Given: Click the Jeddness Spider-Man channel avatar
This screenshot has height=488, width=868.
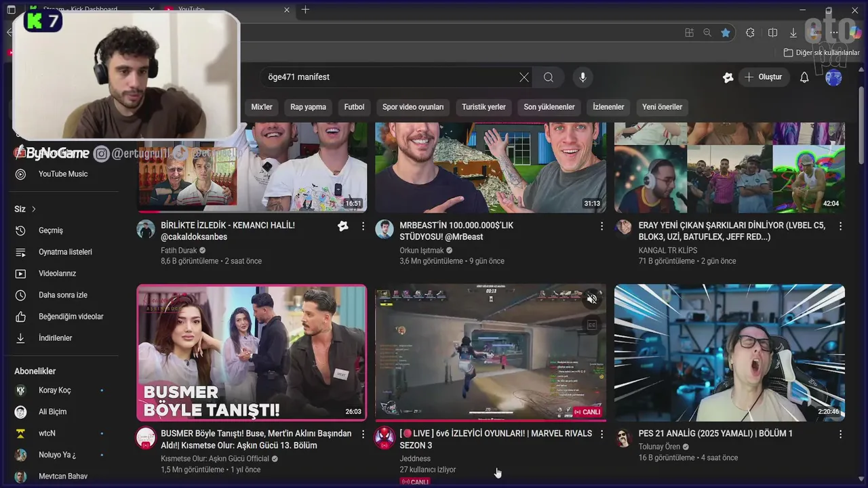Looking at the screenshot, I should [x=384, y=437].
